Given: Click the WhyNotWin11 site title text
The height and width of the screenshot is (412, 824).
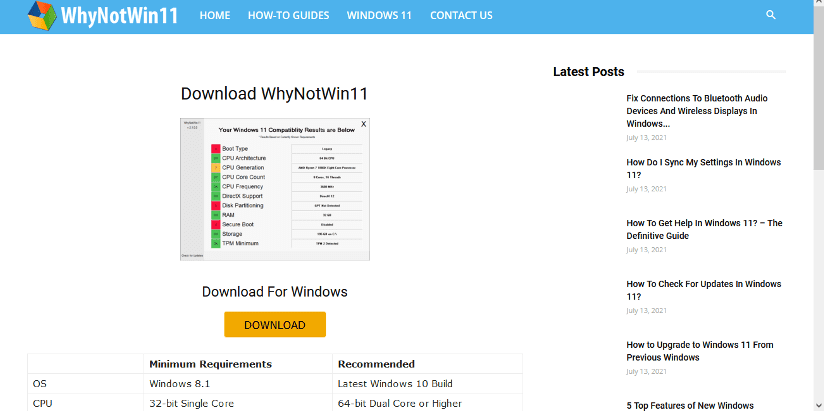Looking at the screenshot, I should (119, 15).
